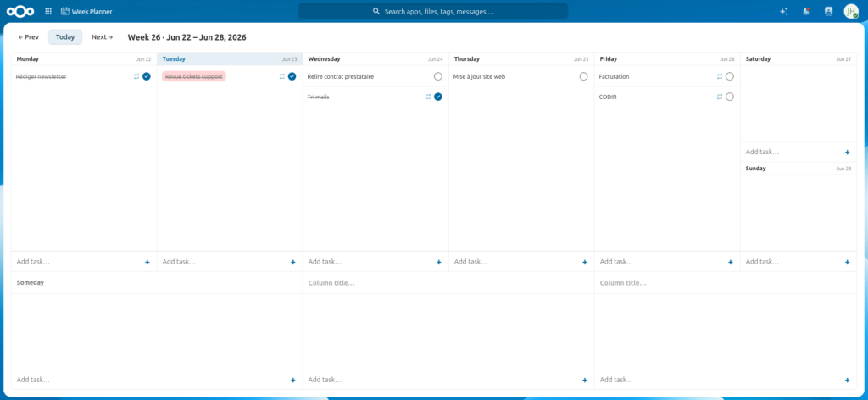
Task: Click the plus icon under Thursday
Action: pos(585,262)
